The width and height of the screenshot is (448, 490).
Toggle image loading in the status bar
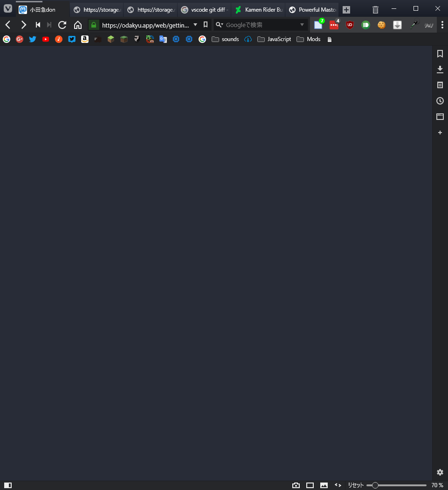pyautogui.click(x=324, y=485)
